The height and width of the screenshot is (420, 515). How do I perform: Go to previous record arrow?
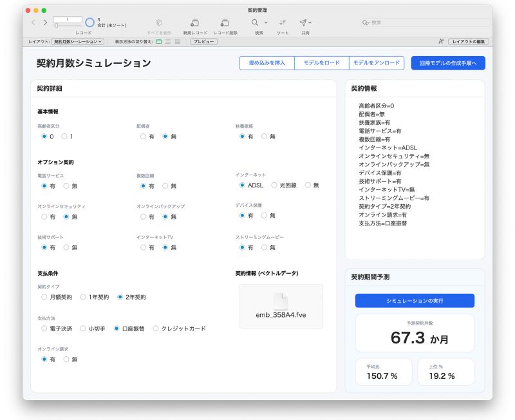coord(33,23)
